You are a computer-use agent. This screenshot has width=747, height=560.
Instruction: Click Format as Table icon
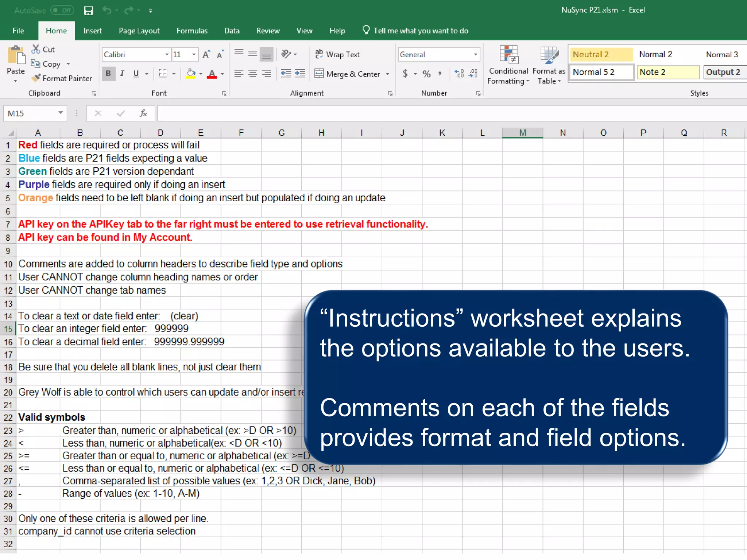[x=549, y=55]
